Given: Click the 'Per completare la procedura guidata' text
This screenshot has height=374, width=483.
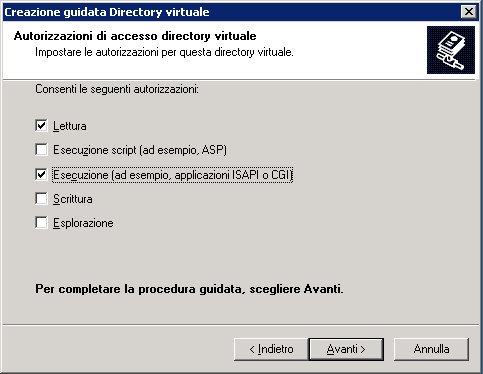Looking at the screenshot, I should coord(189,289).
